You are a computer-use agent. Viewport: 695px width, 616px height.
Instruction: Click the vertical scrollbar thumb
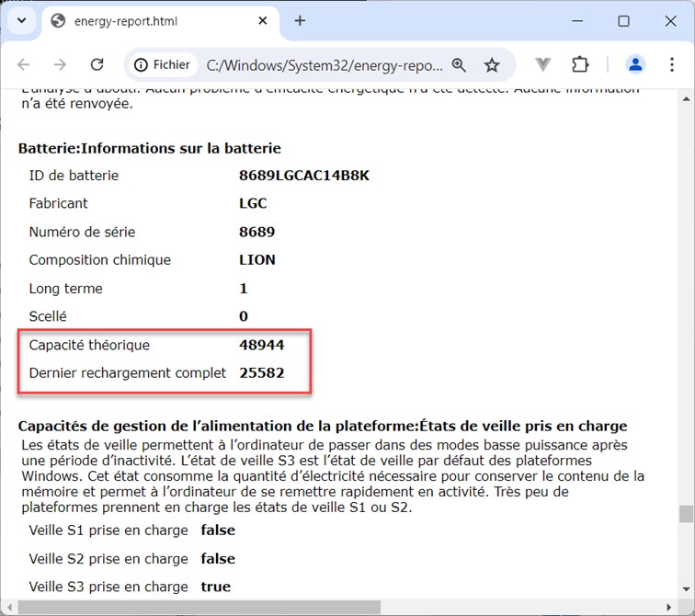(x=686, y=514)
